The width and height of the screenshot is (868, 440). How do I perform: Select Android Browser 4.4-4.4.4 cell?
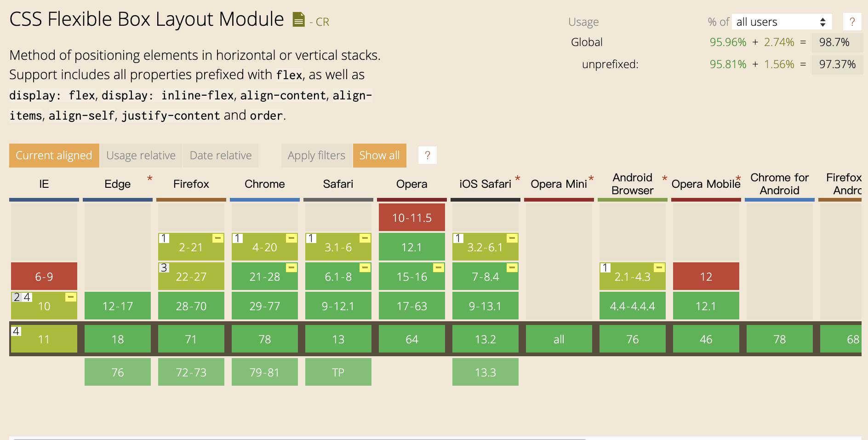[633, 306]
